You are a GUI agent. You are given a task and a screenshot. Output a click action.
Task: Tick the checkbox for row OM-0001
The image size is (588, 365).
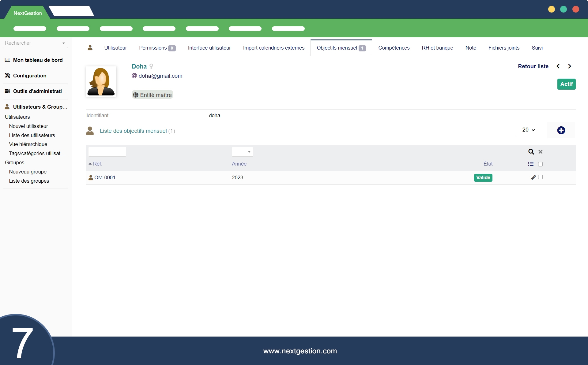[x=540, y=177]
